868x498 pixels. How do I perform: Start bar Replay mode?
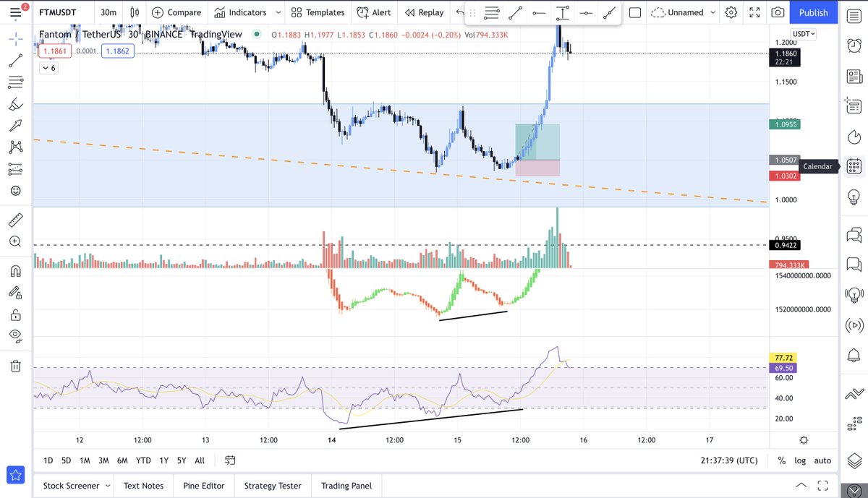click(x=424, y=12)
